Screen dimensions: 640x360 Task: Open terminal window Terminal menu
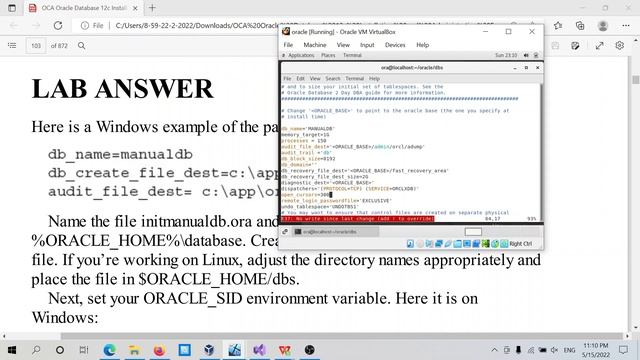coord(354,78)
